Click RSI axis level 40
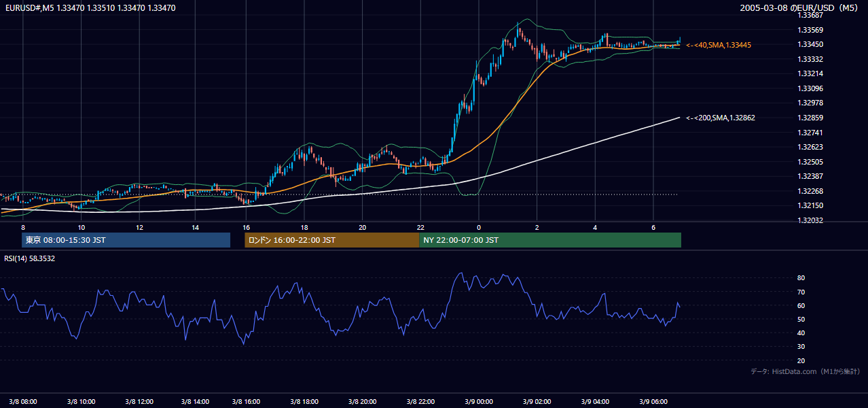This screenshot has height=408, width=868. (801, 333)
